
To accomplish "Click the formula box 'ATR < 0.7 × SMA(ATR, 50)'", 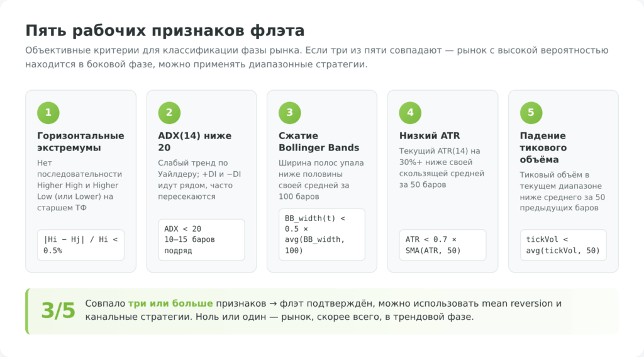I will 443,245.
